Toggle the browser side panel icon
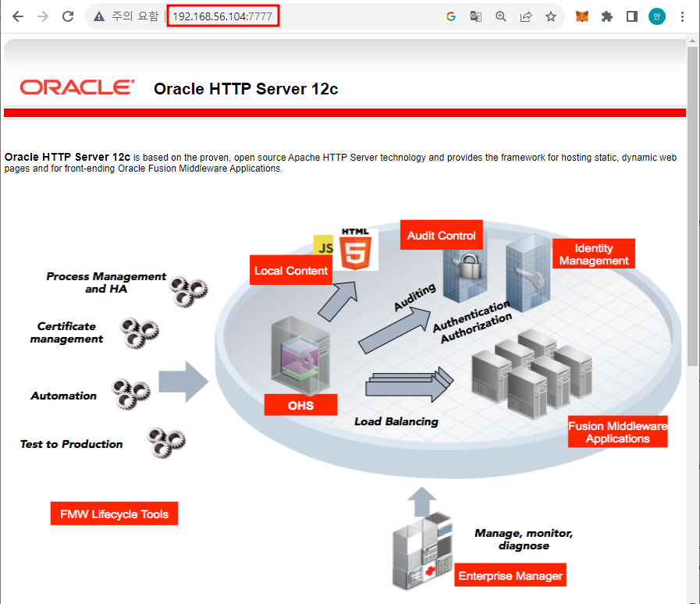 click(631, 16)
